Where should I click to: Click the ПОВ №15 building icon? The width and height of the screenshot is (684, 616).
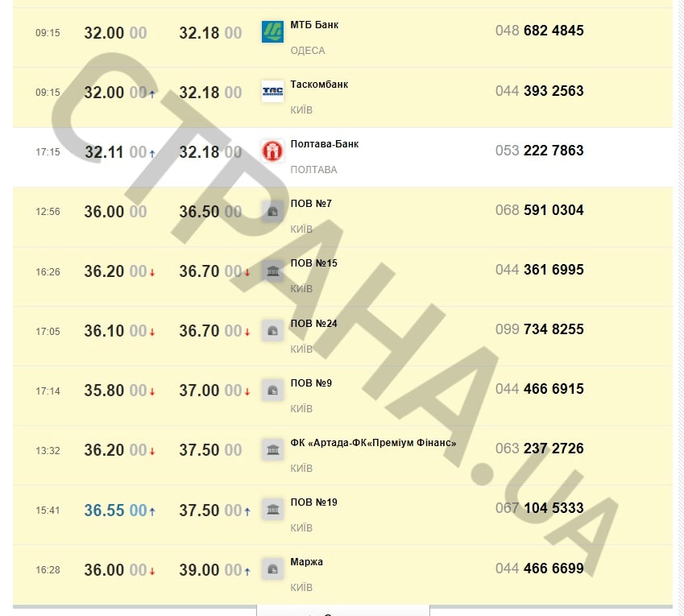coord(272,271)
